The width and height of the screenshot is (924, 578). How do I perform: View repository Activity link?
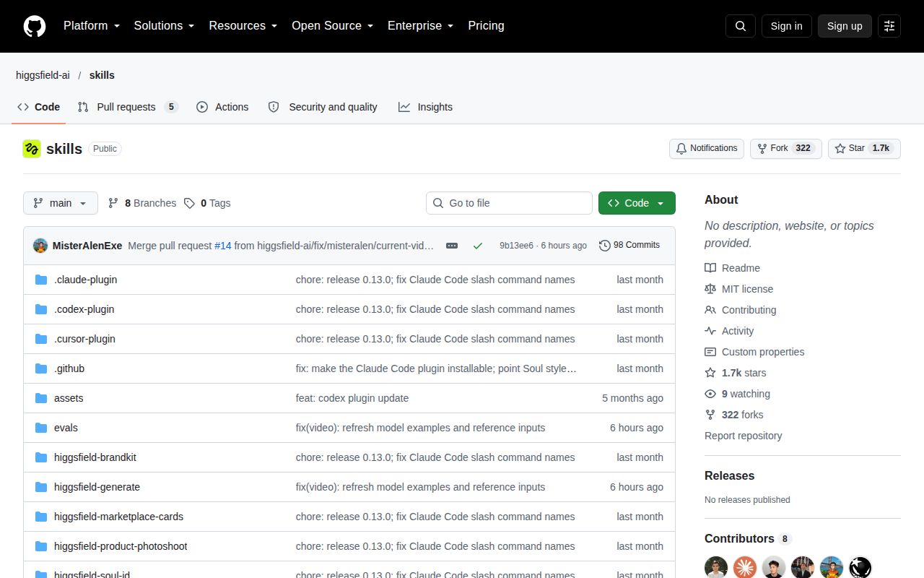click(729, 331)
